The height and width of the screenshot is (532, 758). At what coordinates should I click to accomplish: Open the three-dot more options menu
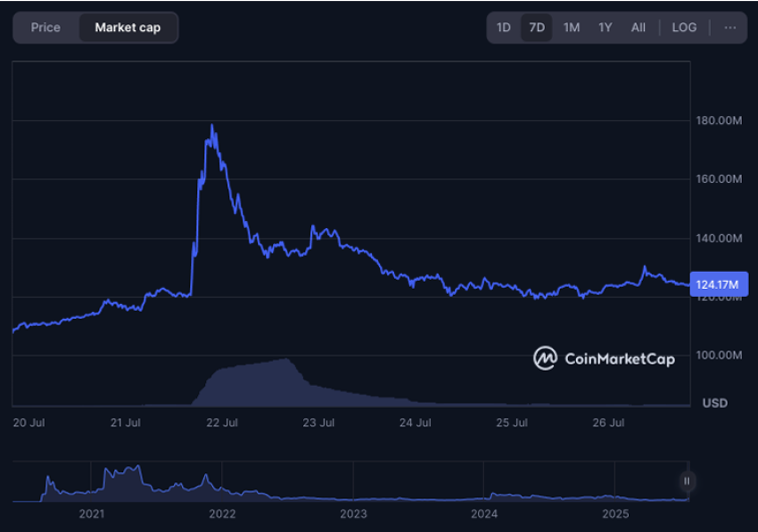pos(729,28)
